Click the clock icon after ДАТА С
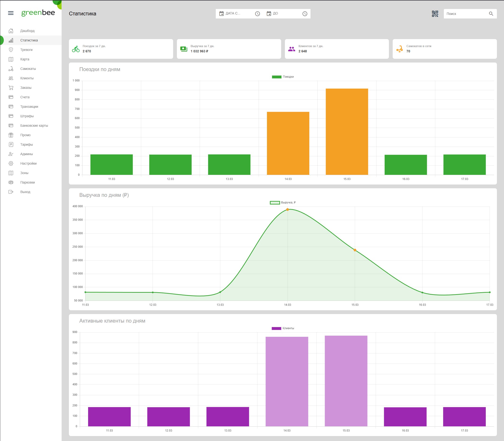 click(257, 14)
